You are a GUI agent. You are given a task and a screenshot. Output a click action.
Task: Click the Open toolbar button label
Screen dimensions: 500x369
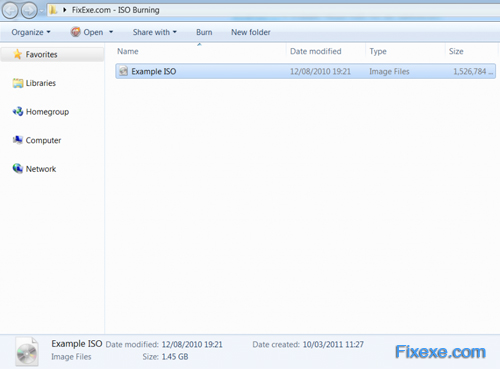click(93, 32)
